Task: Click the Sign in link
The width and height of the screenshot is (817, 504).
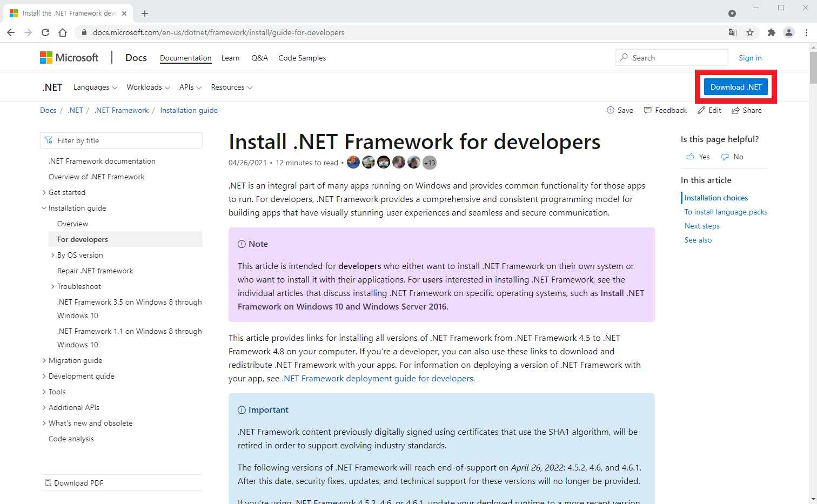Action: tap(750, 58)
